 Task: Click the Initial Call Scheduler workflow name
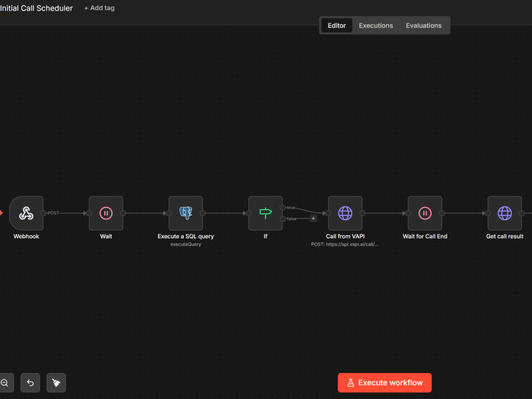click(x=36, y=8)
